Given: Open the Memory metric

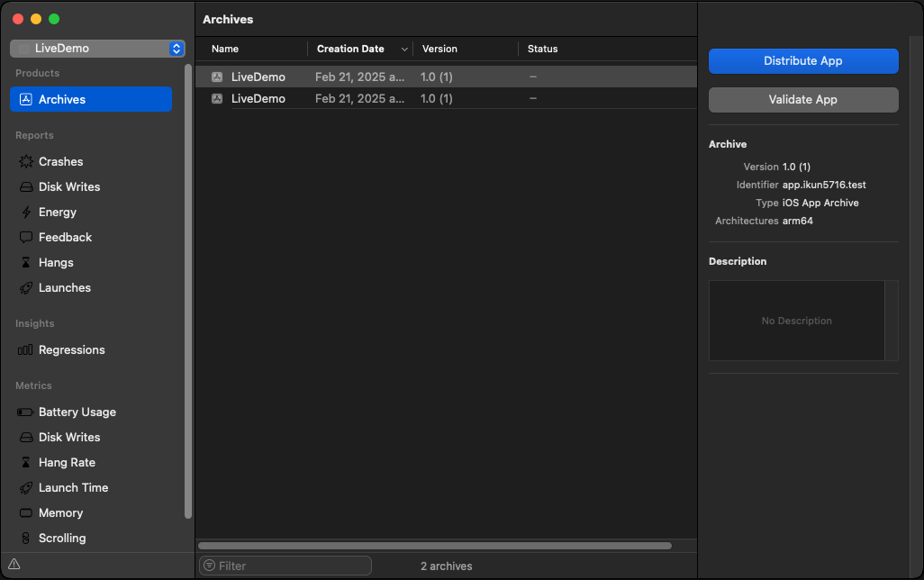Looking at the screenshot, I should [x=60, y=512].
